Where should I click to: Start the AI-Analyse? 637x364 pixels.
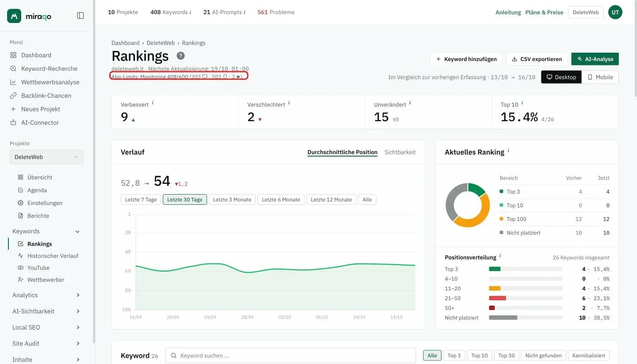tap(595, 59)
